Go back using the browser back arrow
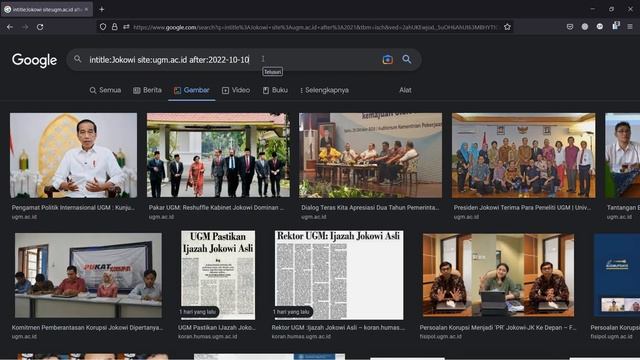 10,27
